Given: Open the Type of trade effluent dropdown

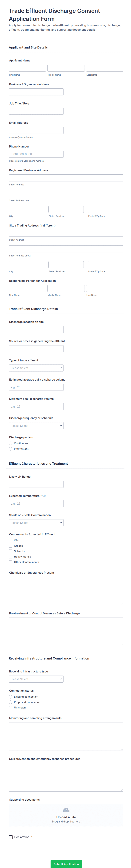Looking at the screenshot, I should (x=36, y=368).
